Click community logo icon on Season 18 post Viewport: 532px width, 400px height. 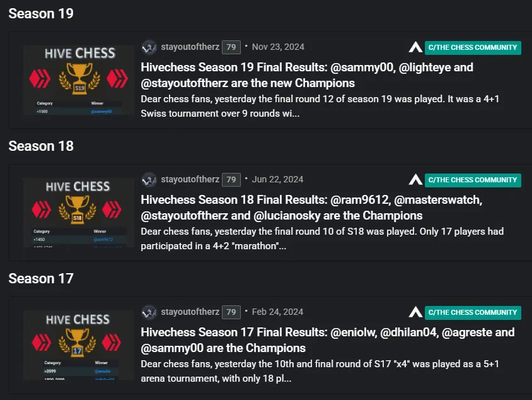click(415, 180)
